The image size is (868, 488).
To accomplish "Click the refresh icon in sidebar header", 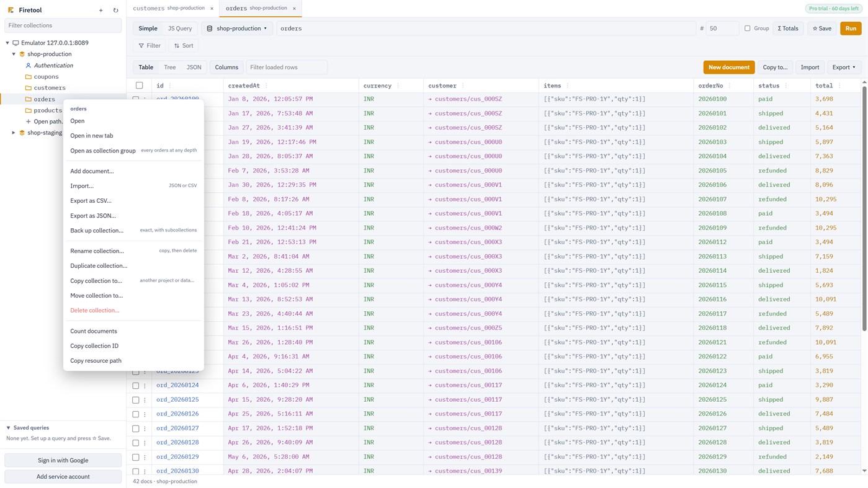I will click(x=115, y=10).
